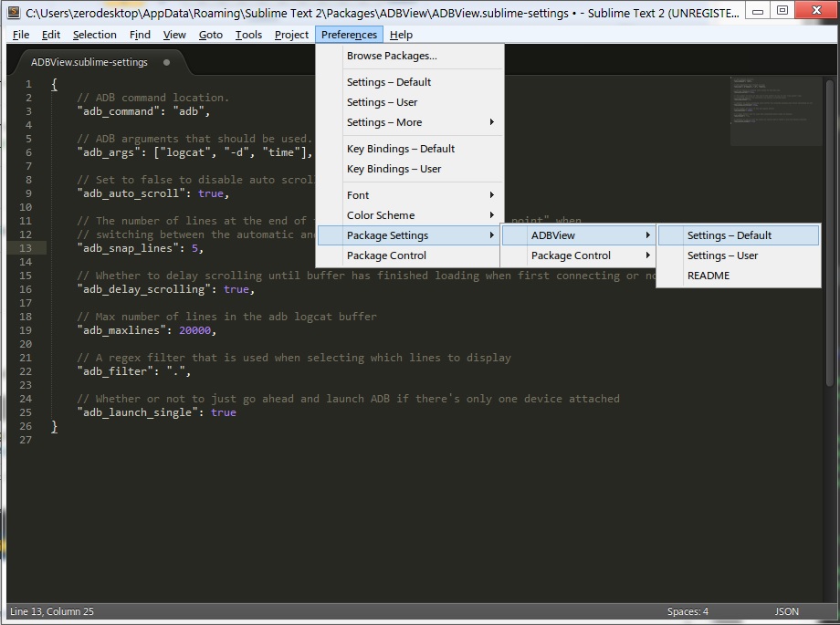The width and height of the screenshot is (840, 625).
Task: Click line number 1 in the gutter
Action: click(x=28, y=84)
